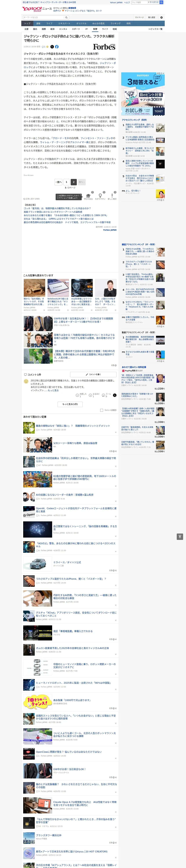Open うわさのアップル製折りたたみiPhone article in list
186x868 pixels.
[71, 579]
